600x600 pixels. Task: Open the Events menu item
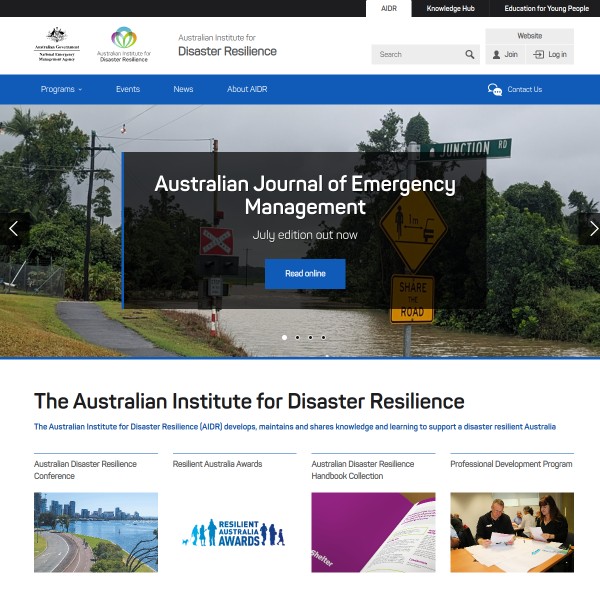pyautogui.click(x=128, y=90)
